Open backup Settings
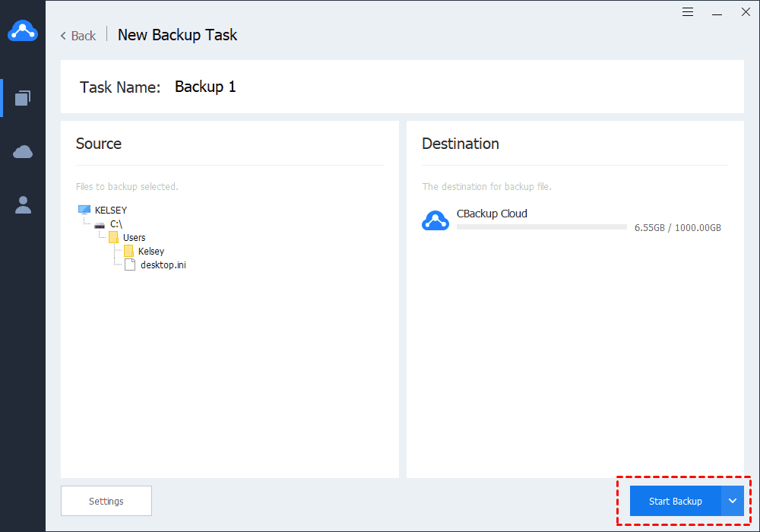This screenshot has width=760, height=532. [x=106, y=501]
